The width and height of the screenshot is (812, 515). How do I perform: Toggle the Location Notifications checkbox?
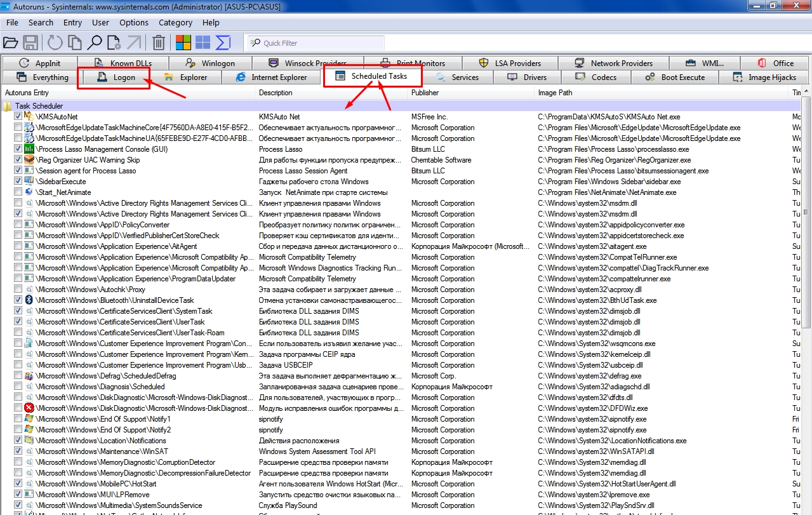[x=18, y=441]
